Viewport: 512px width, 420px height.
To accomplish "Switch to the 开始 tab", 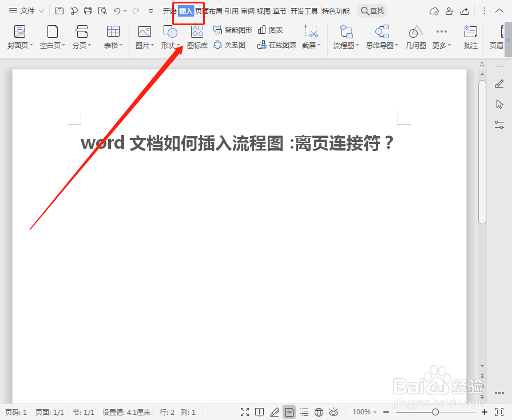I will [x=169, y=11].
